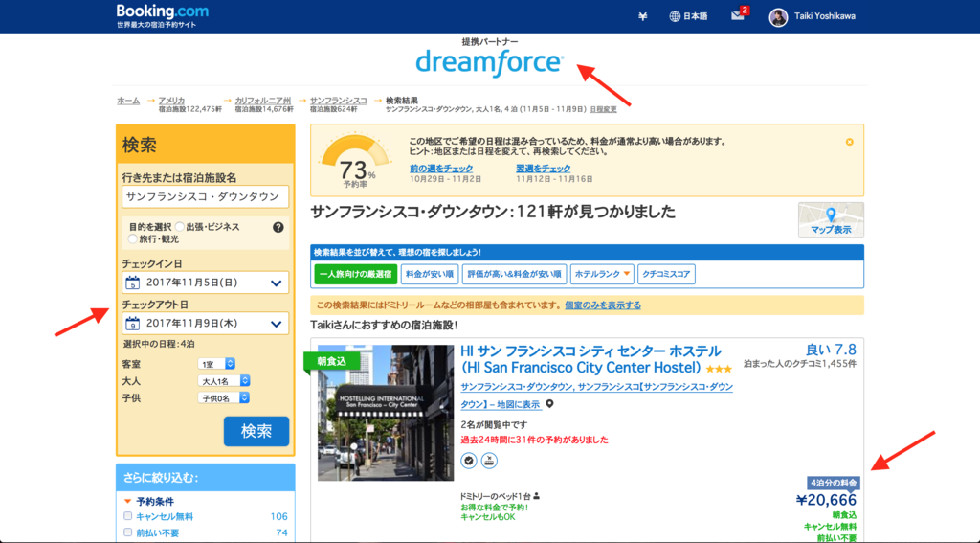Click the person icon beside ドミトリーのベッド1台
The width and height of the screenshot is (980, 543).
(x=536, y=496)
